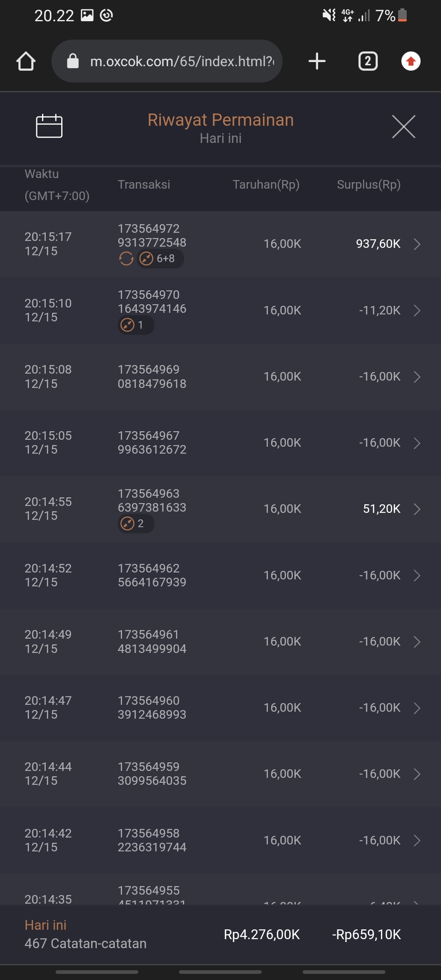Tap the site lock security icon

coord(73,61)
